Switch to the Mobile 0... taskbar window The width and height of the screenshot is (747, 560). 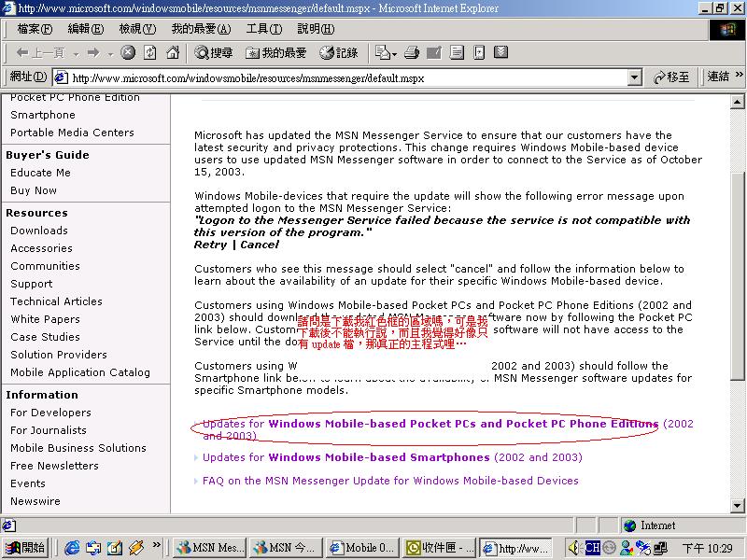tap(362, 548)
